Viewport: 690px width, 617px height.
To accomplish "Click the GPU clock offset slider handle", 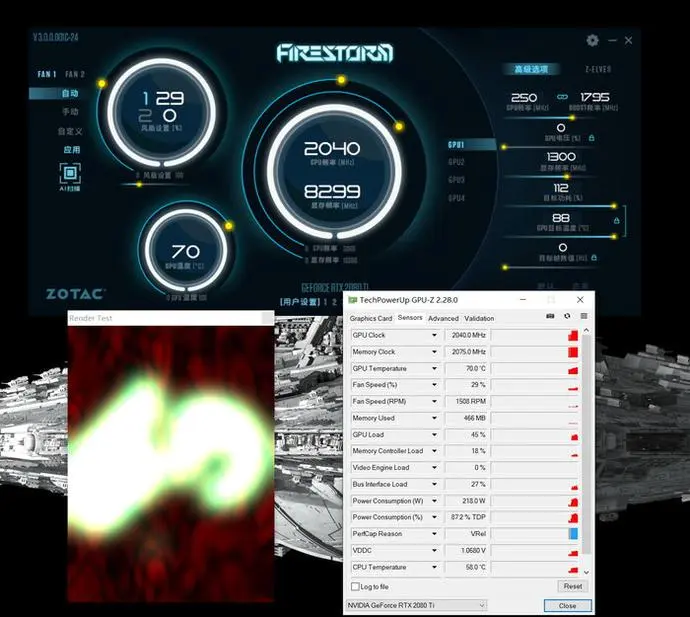I will pos(572,118).
